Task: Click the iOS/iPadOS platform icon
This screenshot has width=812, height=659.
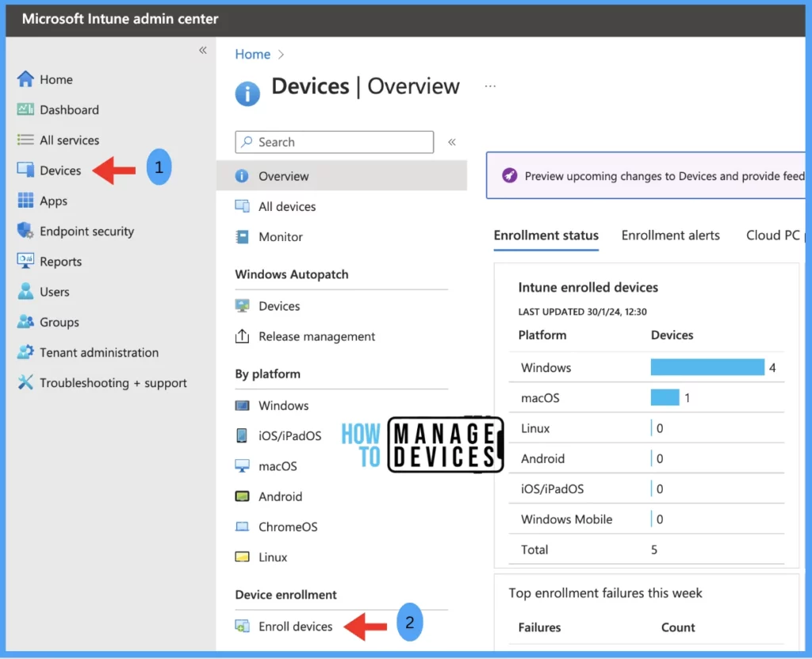Action: [x=242, y=435]
